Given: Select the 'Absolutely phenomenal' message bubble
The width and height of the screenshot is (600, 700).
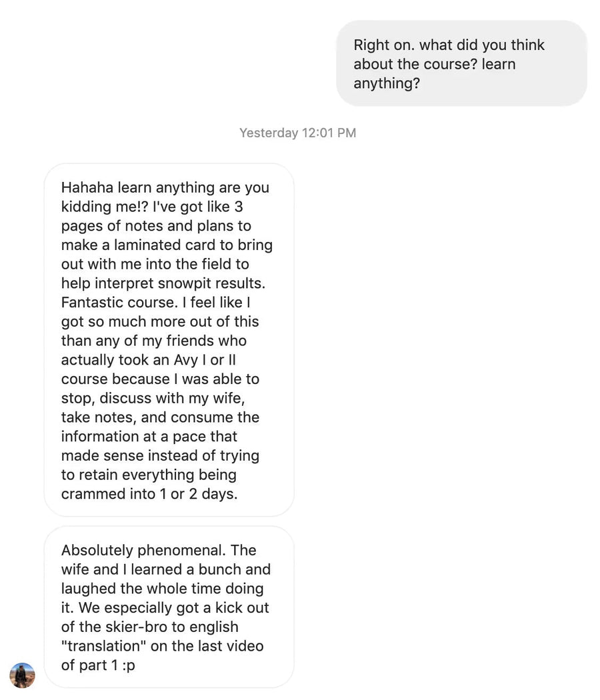Looking at the screenshot, I should pyautogui.click(x=169, y=607).
